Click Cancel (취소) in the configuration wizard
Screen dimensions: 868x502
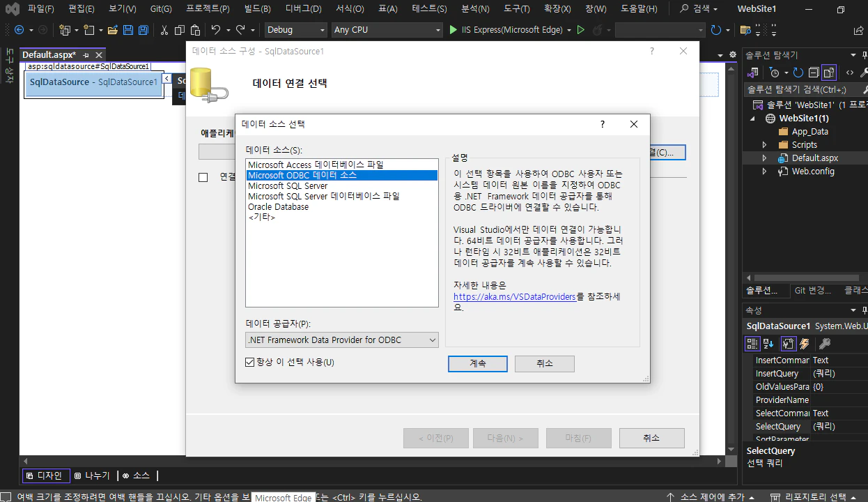coord(651,438)
